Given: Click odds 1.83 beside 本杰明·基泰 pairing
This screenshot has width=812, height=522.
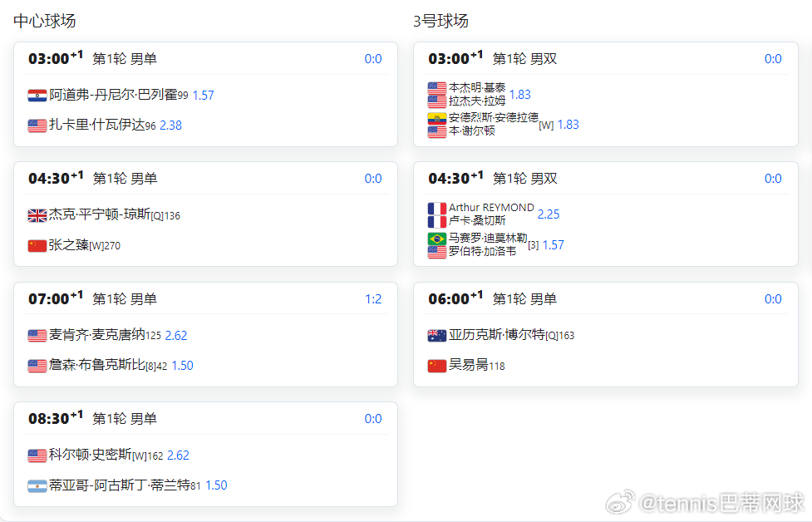Looking at the screenshot, I should point(520,95).
